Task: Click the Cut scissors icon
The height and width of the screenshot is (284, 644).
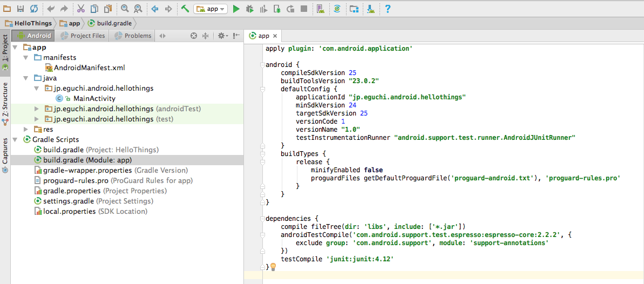Action: pyautogui.click(x=81, y=9)
